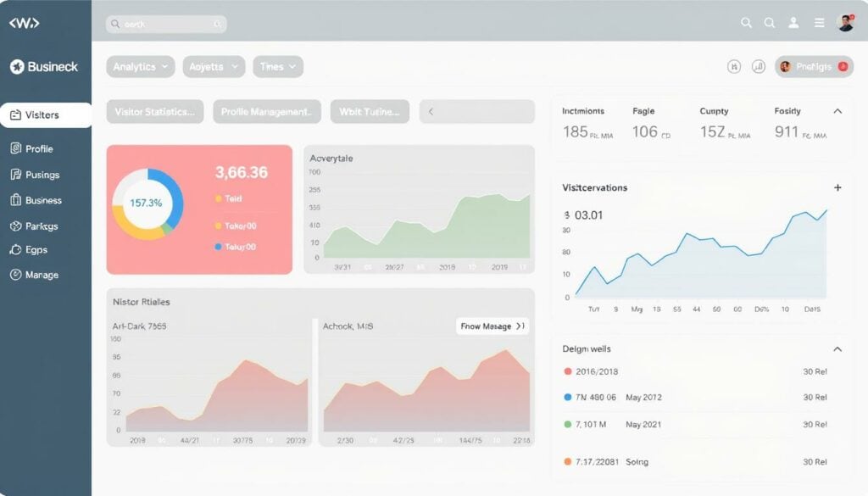Collapse the statistics summary panel chevron

pyautogui.click(x=837, y=109)
